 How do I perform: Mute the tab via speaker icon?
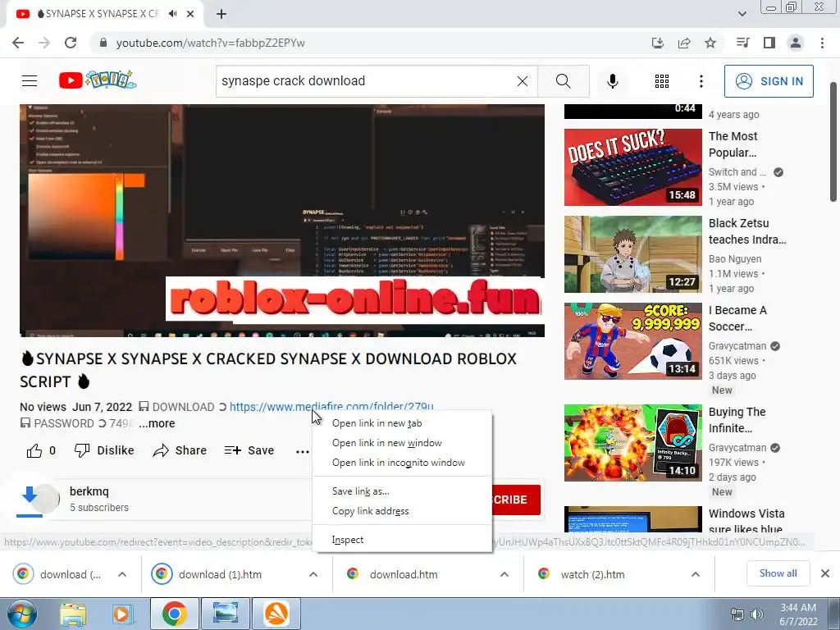tap(172, 14)
